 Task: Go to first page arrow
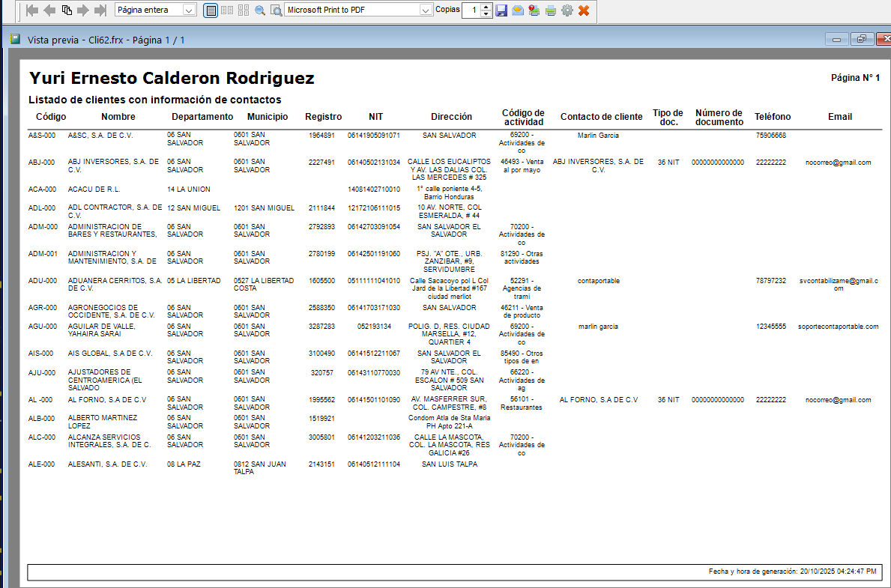32,10
